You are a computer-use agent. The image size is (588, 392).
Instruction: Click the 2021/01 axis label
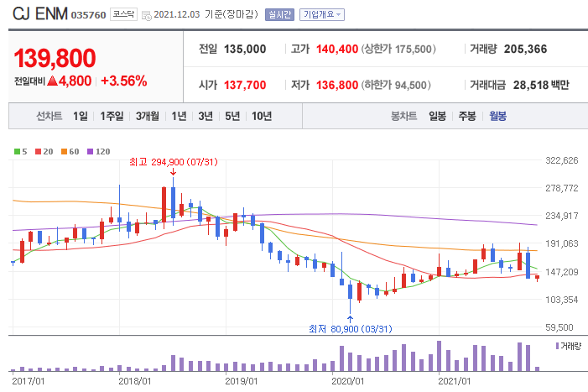pos(454,381)
